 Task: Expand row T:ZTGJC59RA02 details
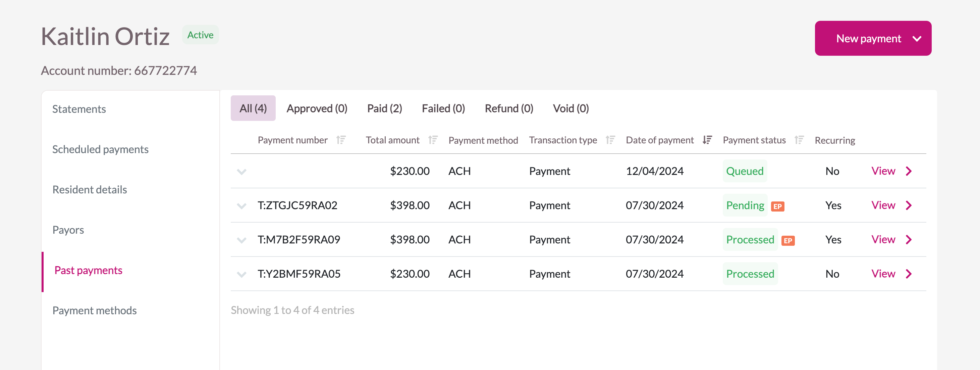[241, 206]
